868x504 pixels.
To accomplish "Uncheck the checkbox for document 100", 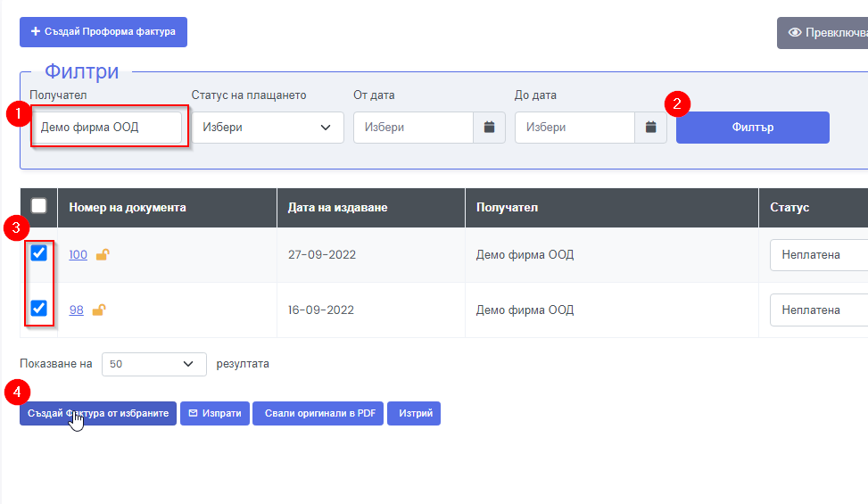I will (39, 253).
